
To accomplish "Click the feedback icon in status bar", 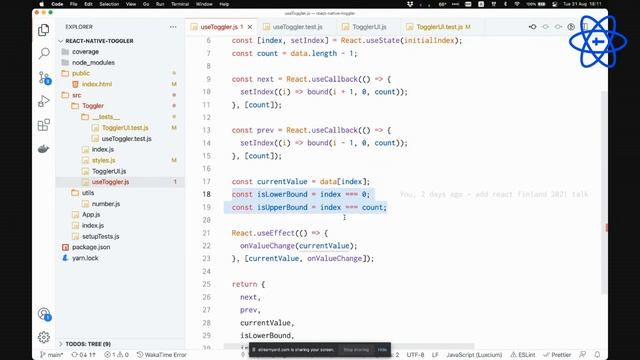I will [x=583, y=355].
